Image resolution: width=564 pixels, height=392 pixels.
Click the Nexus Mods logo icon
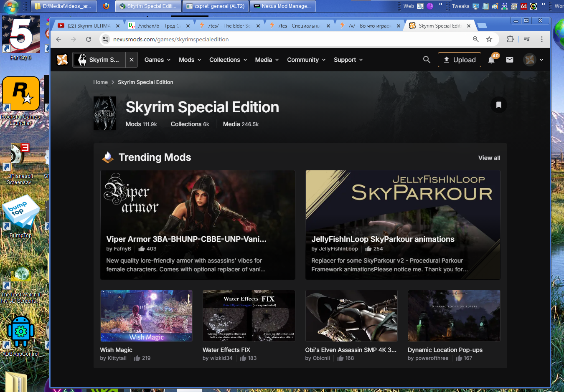click(62, 60)
